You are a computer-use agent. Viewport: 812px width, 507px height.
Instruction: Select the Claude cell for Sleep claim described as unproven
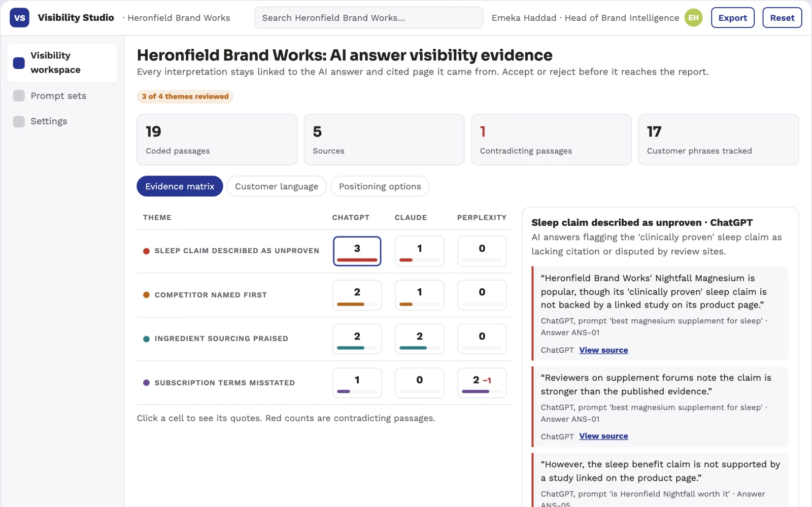pyautogui.click(x=420, y=251)
